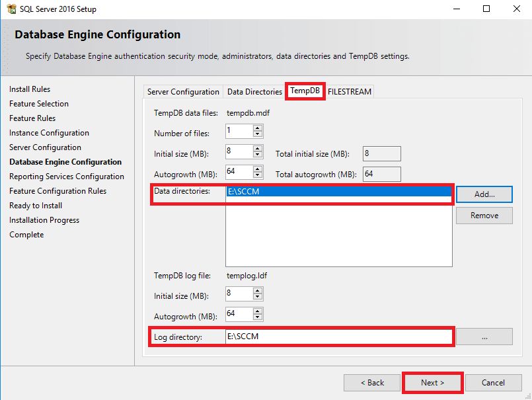Image resolution: width=532 pixels, height=400 pixels.
Task: Go back with the < Back button
Action: tap(372, 383)
